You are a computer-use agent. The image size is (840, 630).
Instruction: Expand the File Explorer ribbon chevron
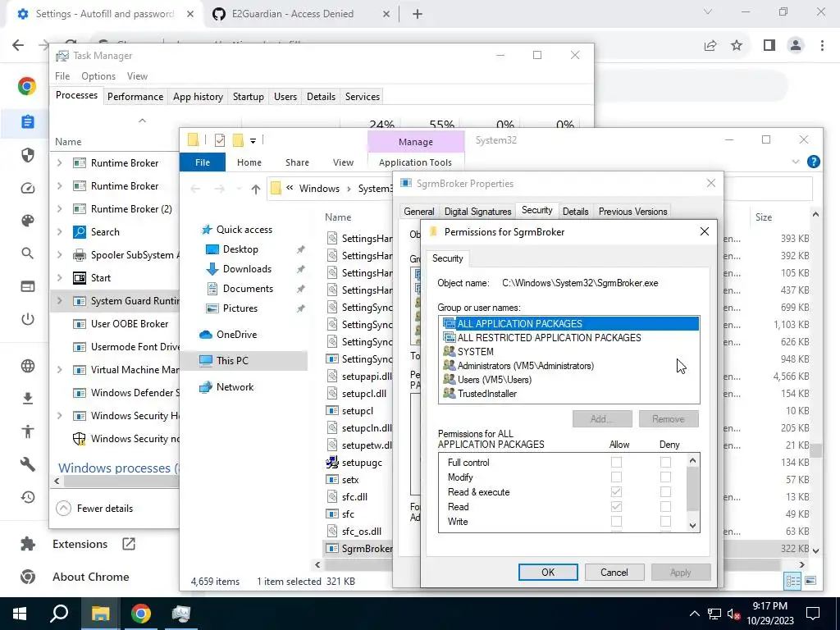(796, 162)
